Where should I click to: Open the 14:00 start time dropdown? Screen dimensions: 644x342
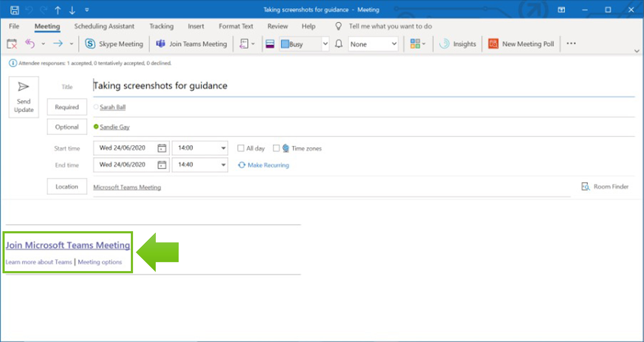[224, 148]
